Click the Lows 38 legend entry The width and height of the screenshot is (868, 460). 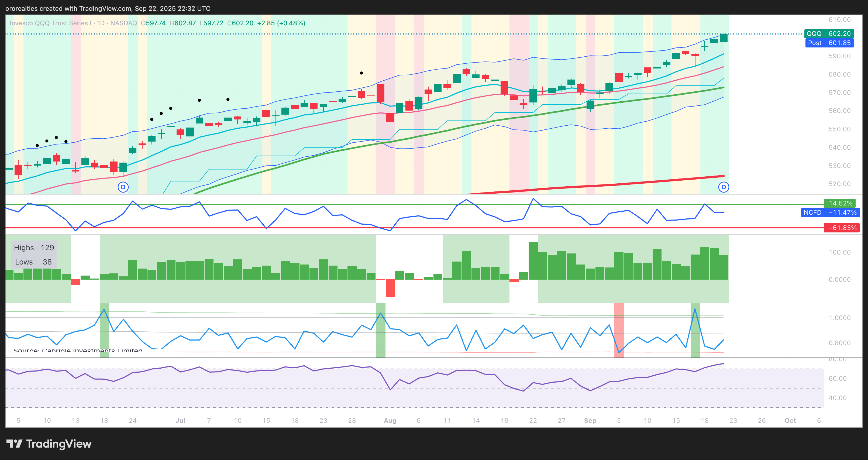(33, 262)
